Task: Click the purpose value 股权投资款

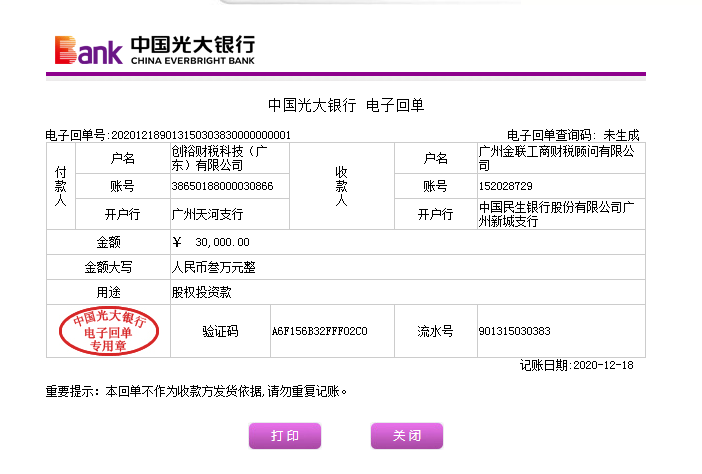Action: coord(202,292)
